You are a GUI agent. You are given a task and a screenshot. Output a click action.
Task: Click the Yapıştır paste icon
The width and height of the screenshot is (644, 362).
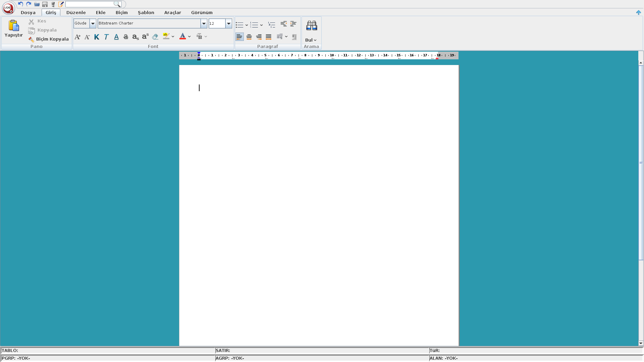[14, 26]
